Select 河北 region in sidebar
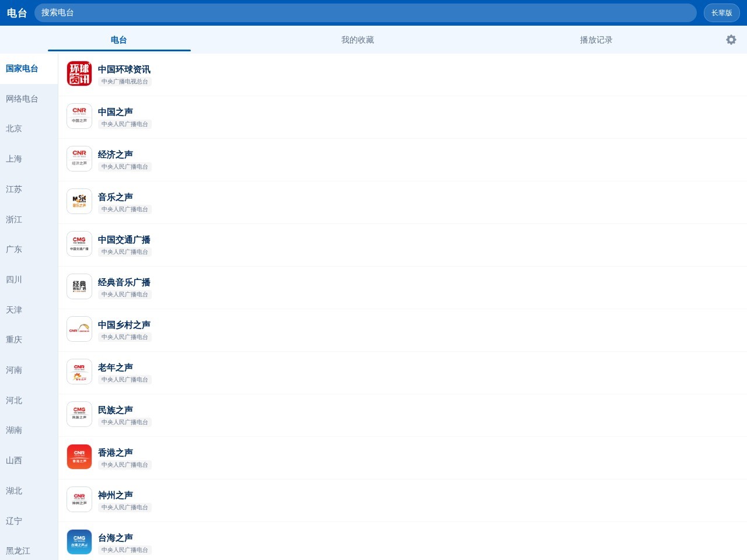747x560 pixels. pos(29,400)
